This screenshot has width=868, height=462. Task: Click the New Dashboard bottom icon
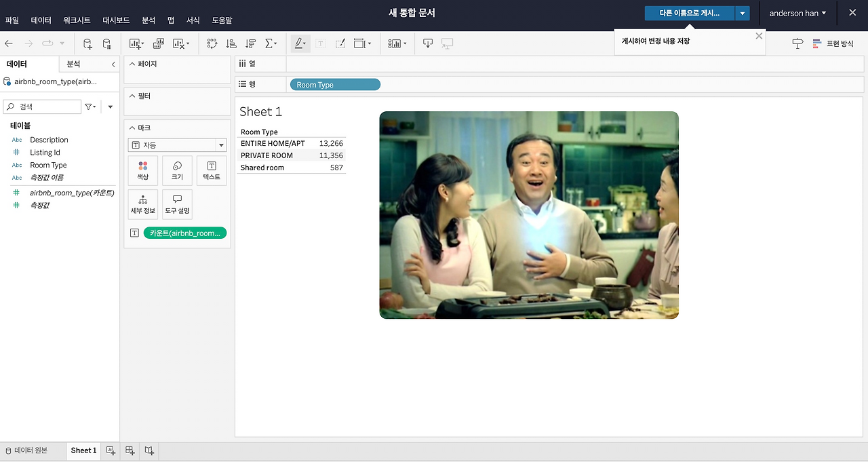coord(130,450)
